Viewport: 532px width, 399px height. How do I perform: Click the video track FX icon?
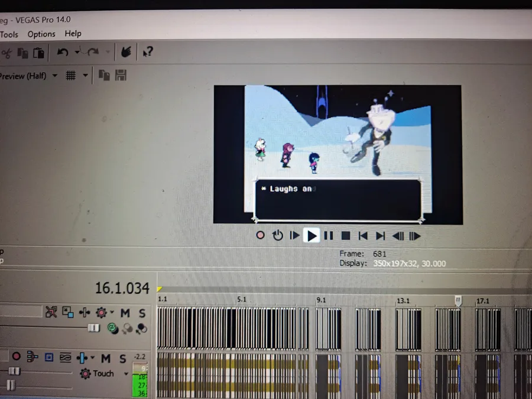85,312
